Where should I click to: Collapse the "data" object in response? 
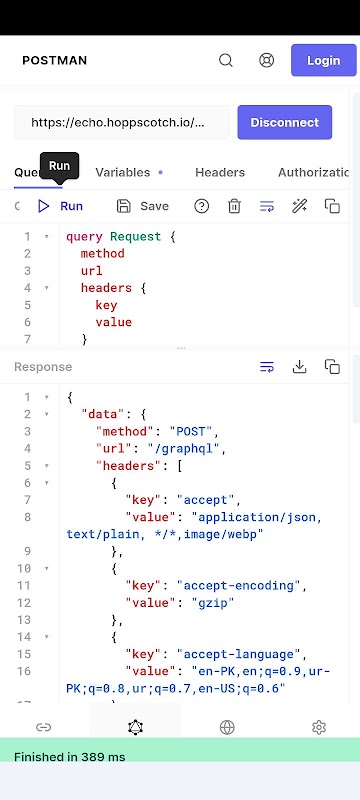tap(46, 414)
